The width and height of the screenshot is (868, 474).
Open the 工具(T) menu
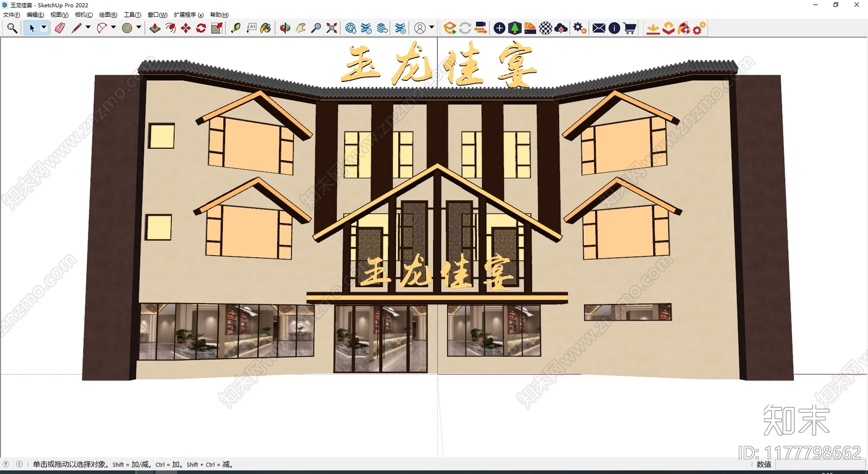132,15
